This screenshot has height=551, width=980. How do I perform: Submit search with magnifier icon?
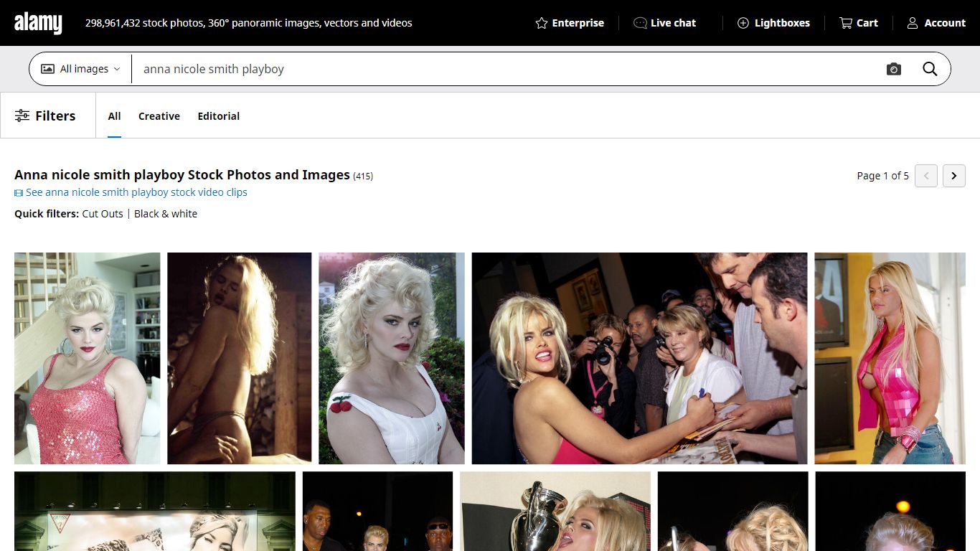coord(930,69)
